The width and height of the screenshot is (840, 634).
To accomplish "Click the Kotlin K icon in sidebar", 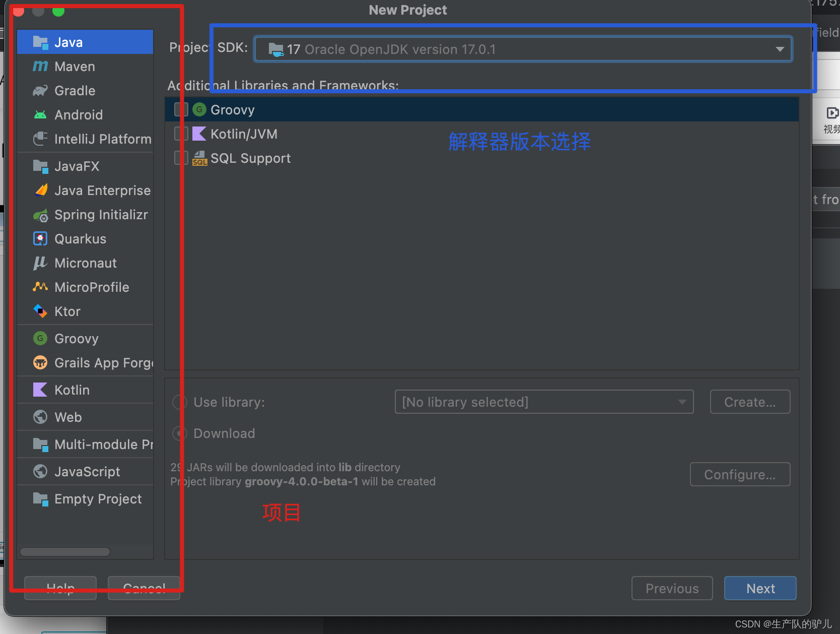I will click(x=40, y=390).
